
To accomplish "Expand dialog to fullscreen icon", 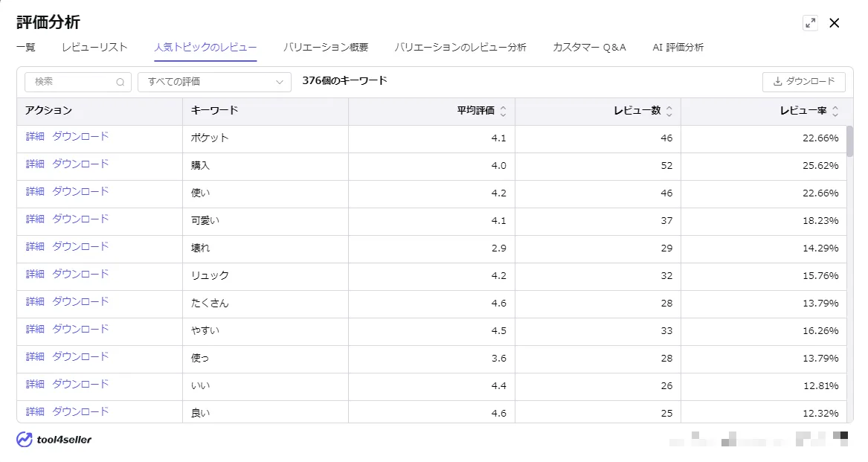I will (x=810, y=23).
